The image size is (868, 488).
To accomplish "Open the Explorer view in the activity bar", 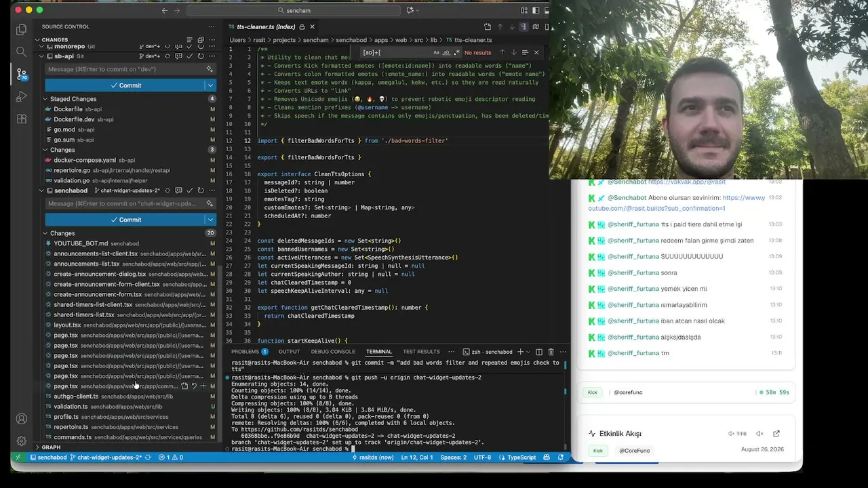I will click(21, 30).
